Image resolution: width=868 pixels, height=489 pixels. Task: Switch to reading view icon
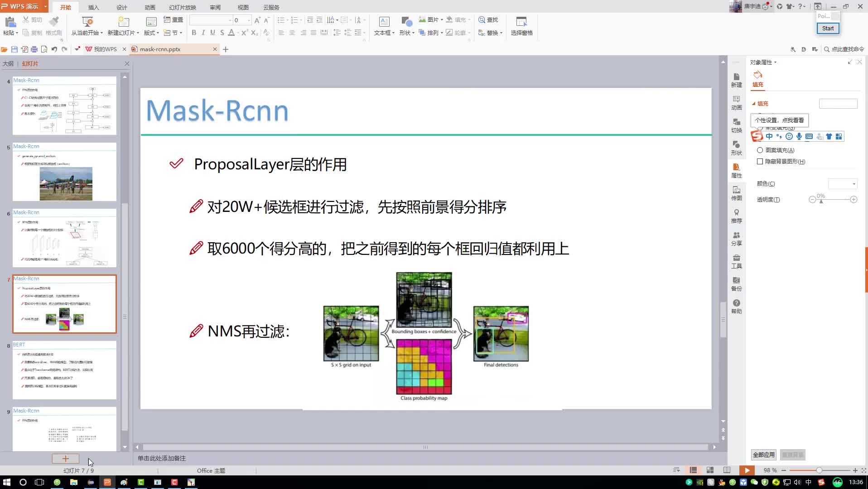(x=727, y=470)
